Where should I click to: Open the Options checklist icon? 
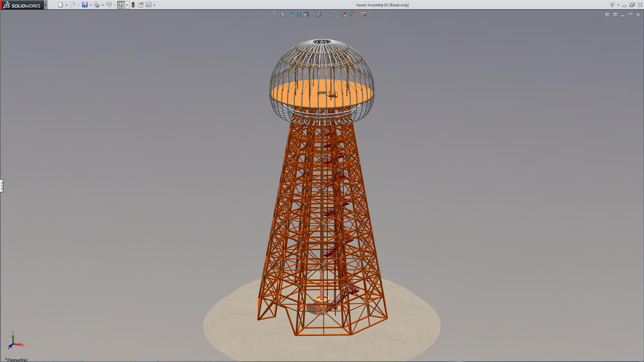(x=149, y=5)
